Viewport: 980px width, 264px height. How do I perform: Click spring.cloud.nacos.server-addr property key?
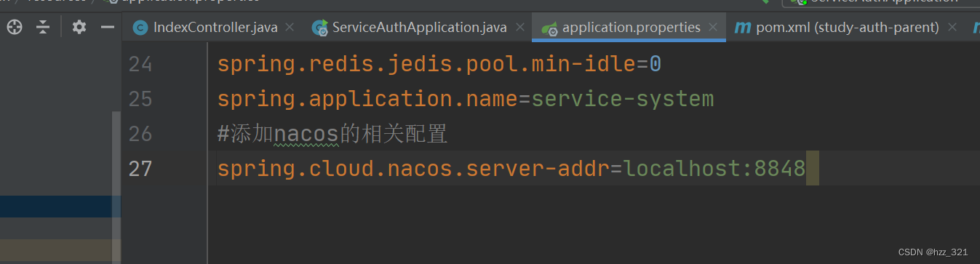(x=413, y=169)
